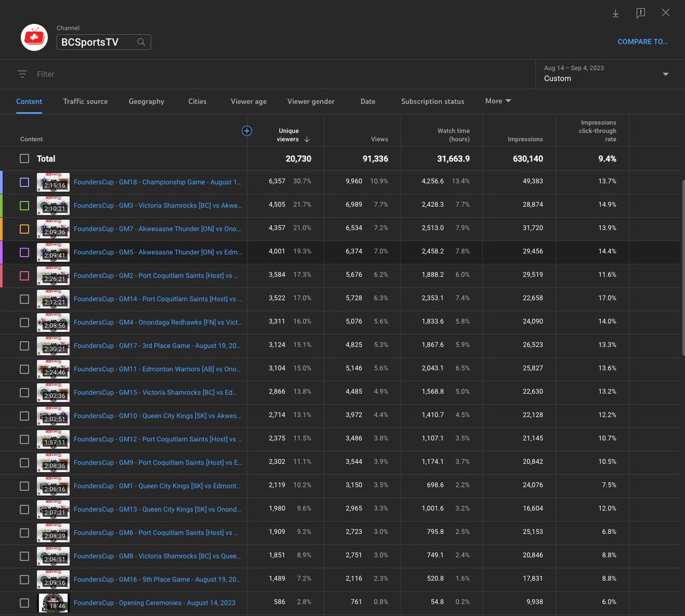This screenshot has width=685, height=616.
Task: Click the BCSportsTV channel logo
Action: pos(34,38)
